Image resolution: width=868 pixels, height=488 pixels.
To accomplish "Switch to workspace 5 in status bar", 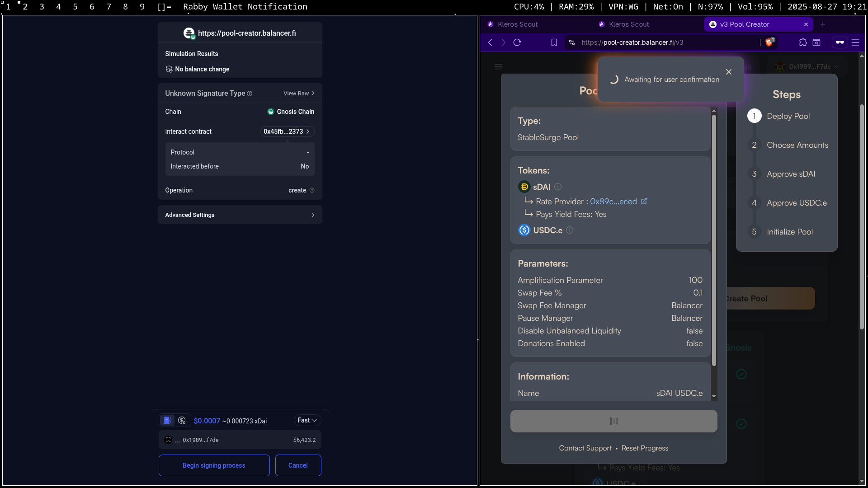I will [75, 7].
